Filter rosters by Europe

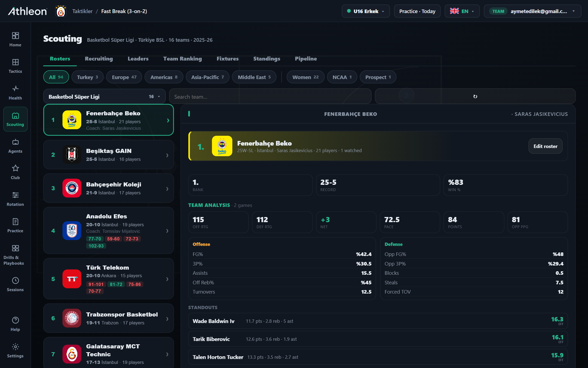click(124, 77)
